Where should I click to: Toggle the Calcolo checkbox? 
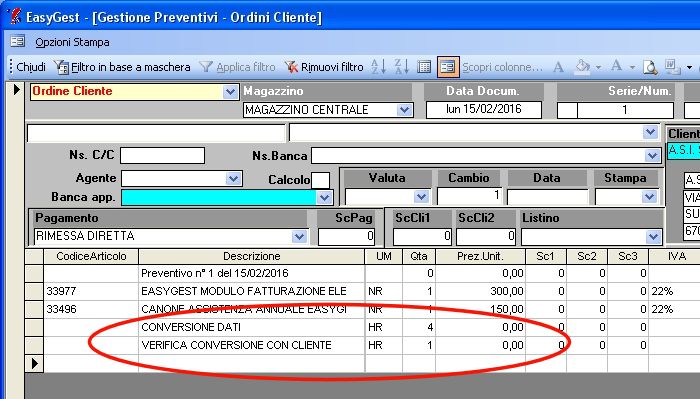pos(321,180)
